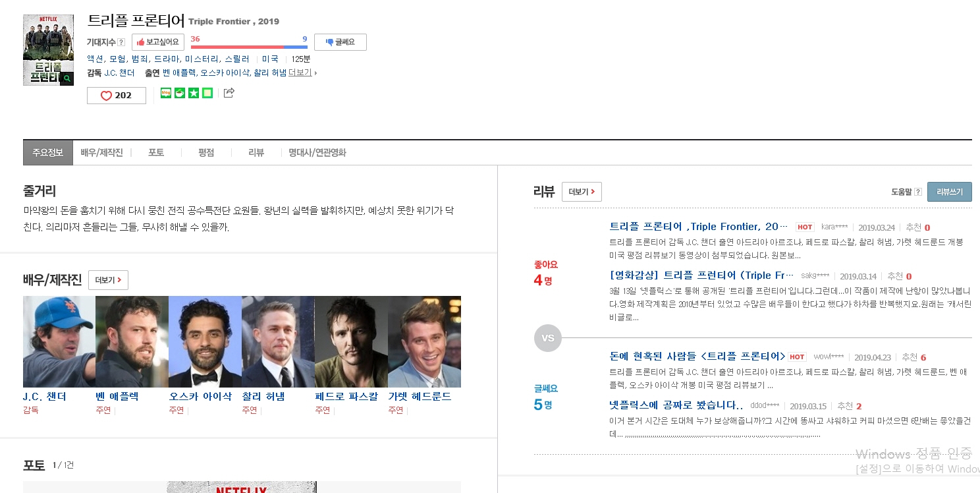
Task: Open the review titled 넷플릭스에 공짜로 봤습니다
Action: 676,405
